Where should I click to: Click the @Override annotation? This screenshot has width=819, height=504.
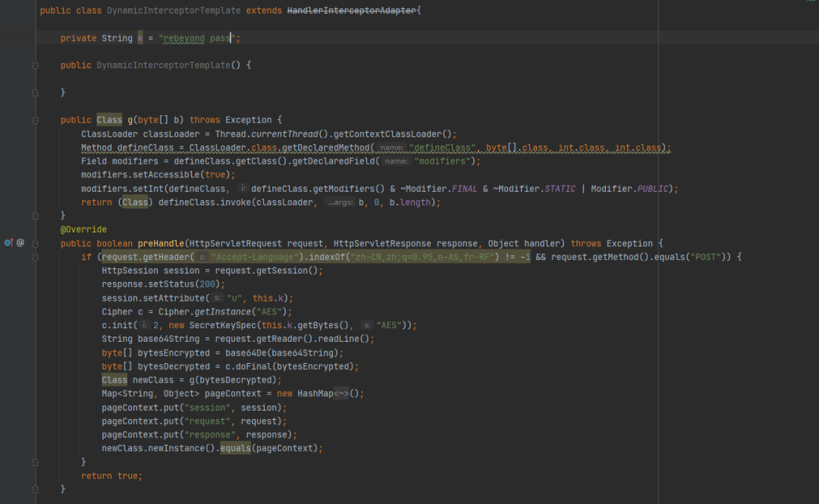tap(83, 230)
